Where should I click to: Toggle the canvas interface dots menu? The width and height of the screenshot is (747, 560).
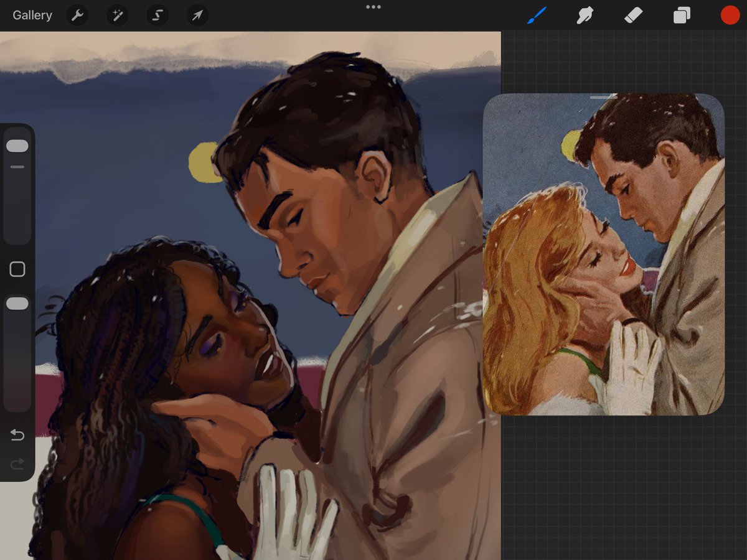tap(373, 7)
